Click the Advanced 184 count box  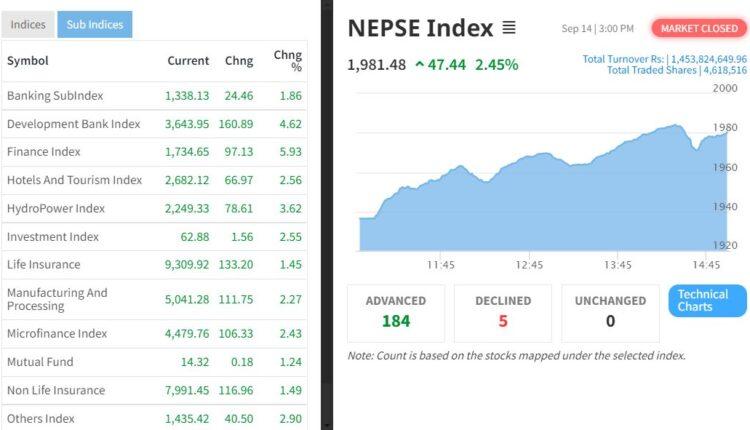[395, 311]
